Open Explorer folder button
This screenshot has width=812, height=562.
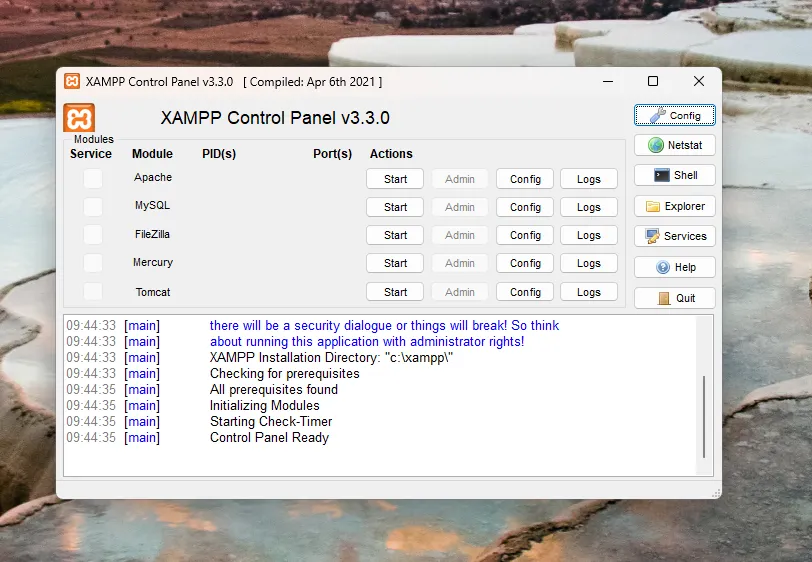pos(675,206)
